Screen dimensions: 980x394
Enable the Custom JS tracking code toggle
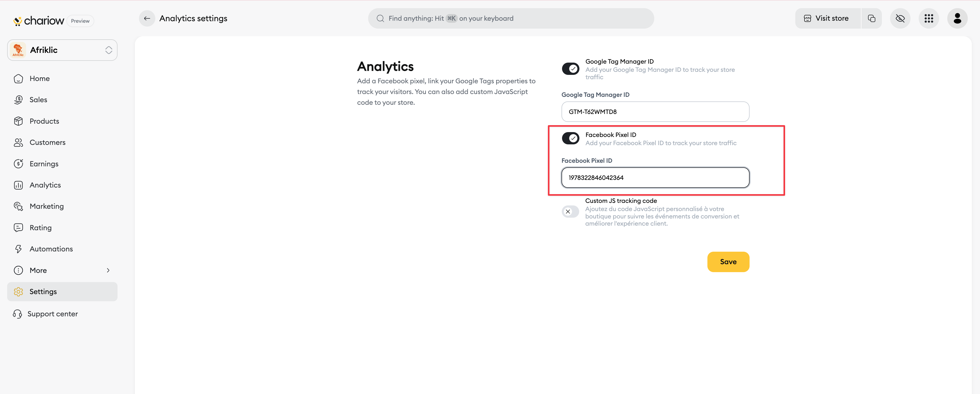click(570, 212)
